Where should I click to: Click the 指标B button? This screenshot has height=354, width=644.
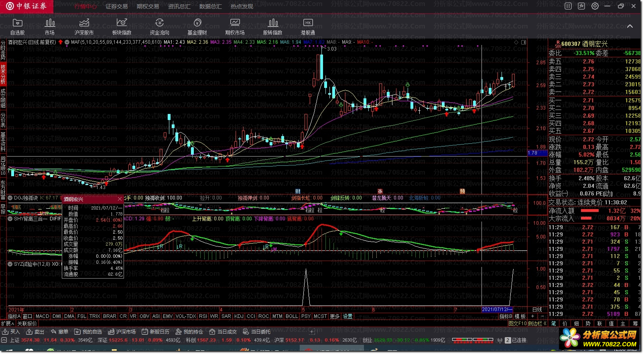point(506,316)
